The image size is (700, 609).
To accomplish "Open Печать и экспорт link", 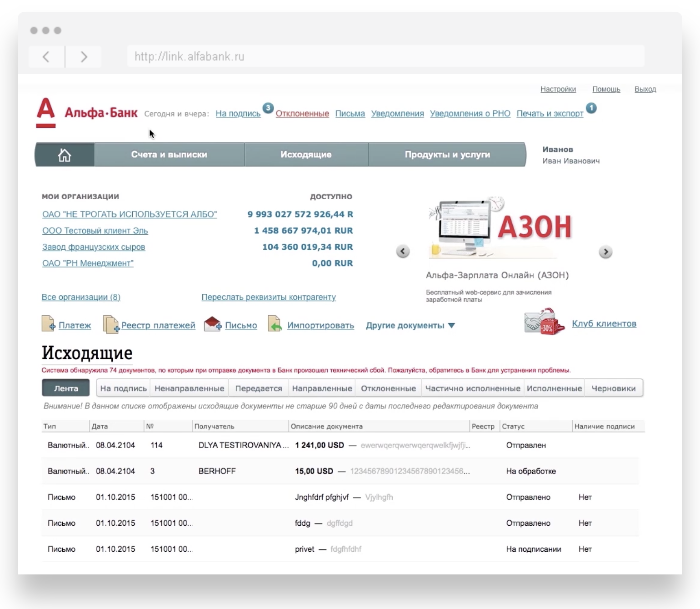I will point(550,114).
